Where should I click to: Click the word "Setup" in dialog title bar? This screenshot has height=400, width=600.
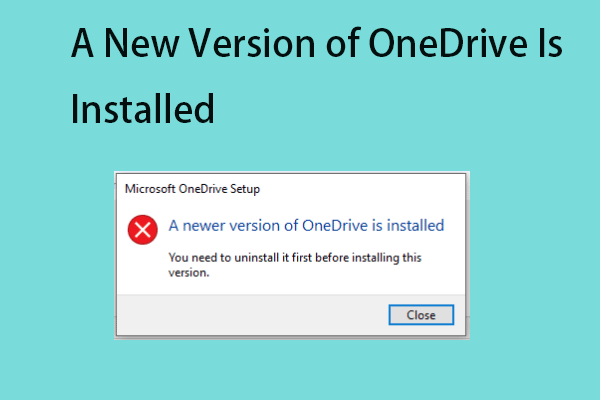244,187
